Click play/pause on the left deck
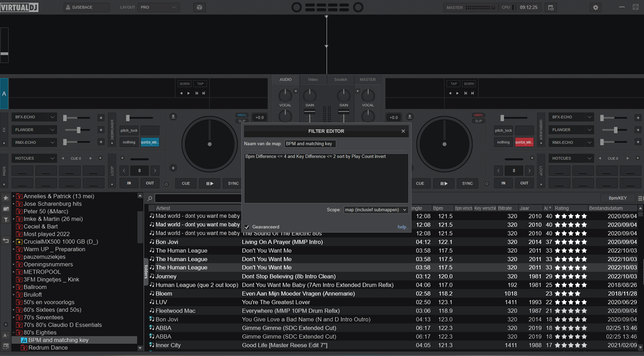644x356 pixels. tap(209, 183)
